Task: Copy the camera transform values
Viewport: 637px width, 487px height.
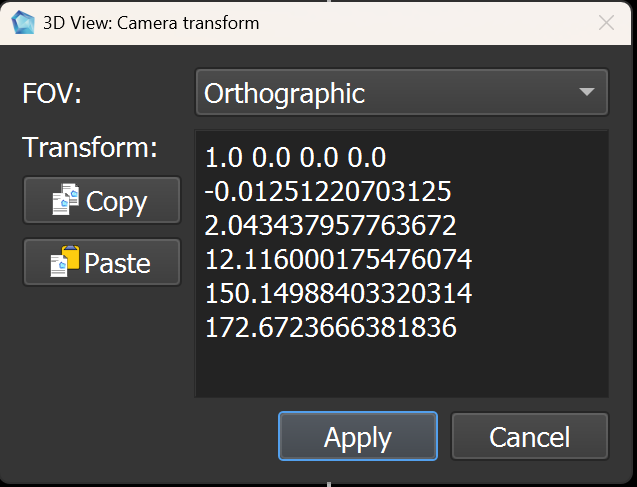Action: pos(102,200)
